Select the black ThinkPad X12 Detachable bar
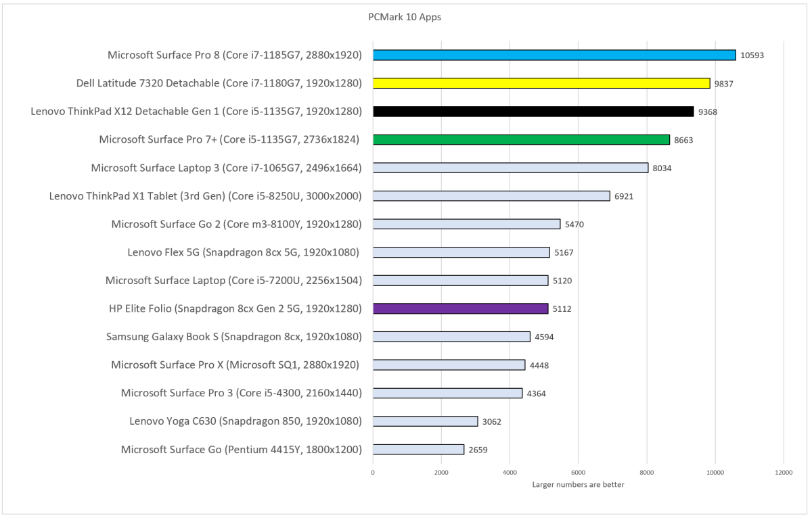Image resolution: width=812 pixels, height=518 pixels. click(533, 112)
